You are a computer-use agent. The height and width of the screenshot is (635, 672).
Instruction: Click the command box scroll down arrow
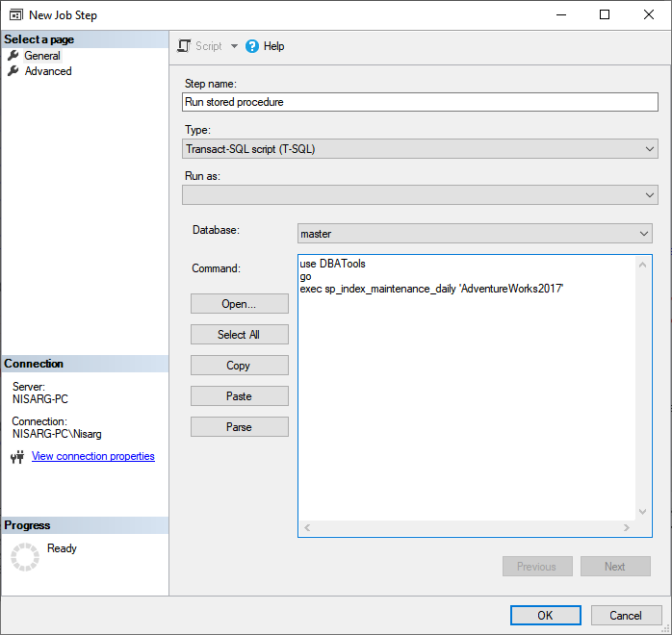point(642,511)
